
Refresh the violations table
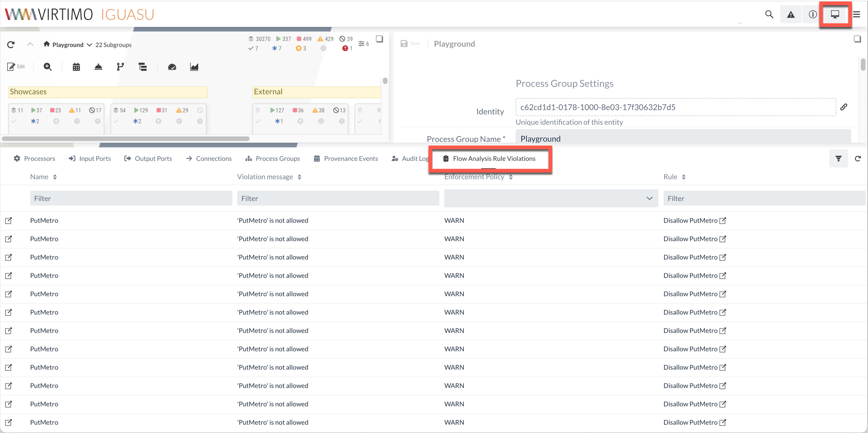(x=857, y=159)
